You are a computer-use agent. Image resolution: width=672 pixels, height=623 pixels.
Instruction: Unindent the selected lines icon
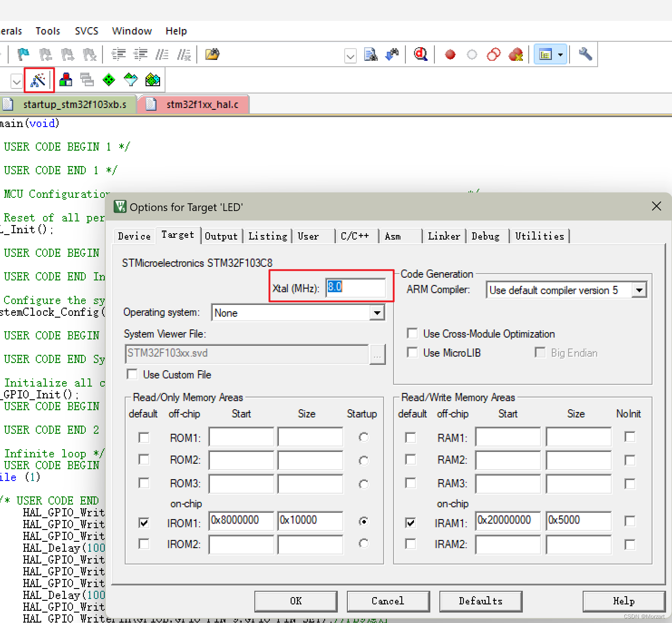pos(141,54)
